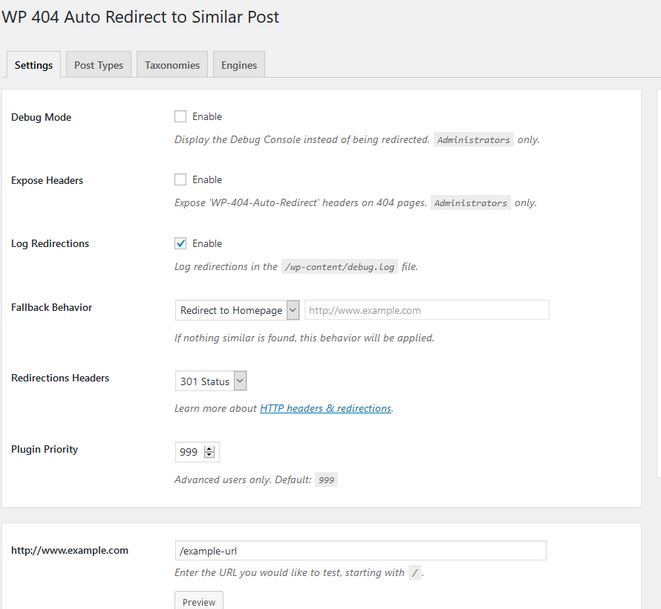Image resolution: width=661 pixels, height=609 pixels.
Task: Enable the Debug Mode checkbox
Action: point(180,116)
